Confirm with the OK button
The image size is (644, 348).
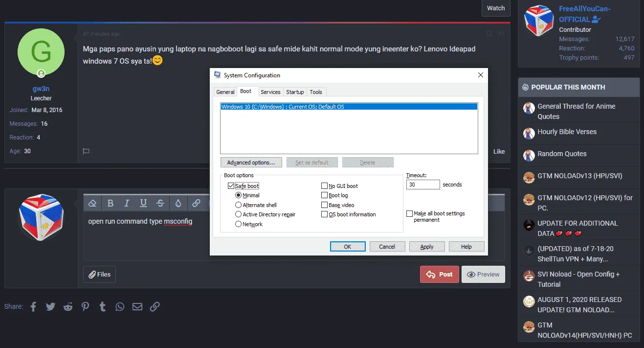click(x=348, y=247)
